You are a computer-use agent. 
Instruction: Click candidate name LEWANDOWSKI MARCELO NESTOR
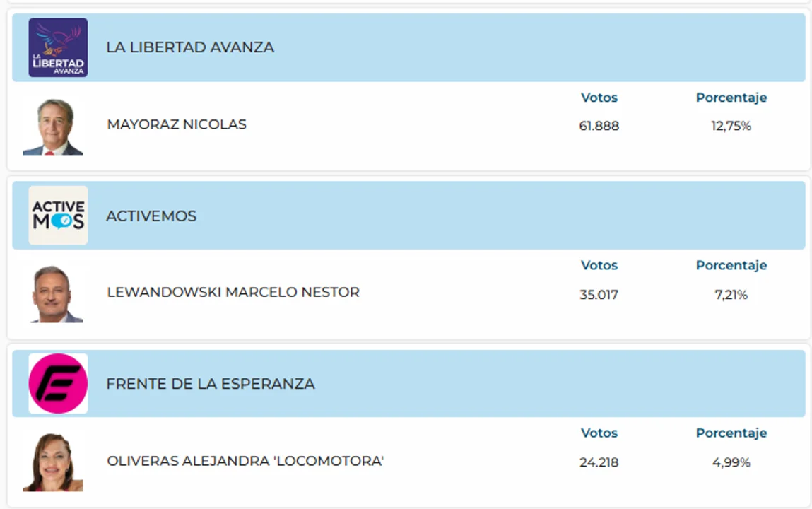coord(233,292)
